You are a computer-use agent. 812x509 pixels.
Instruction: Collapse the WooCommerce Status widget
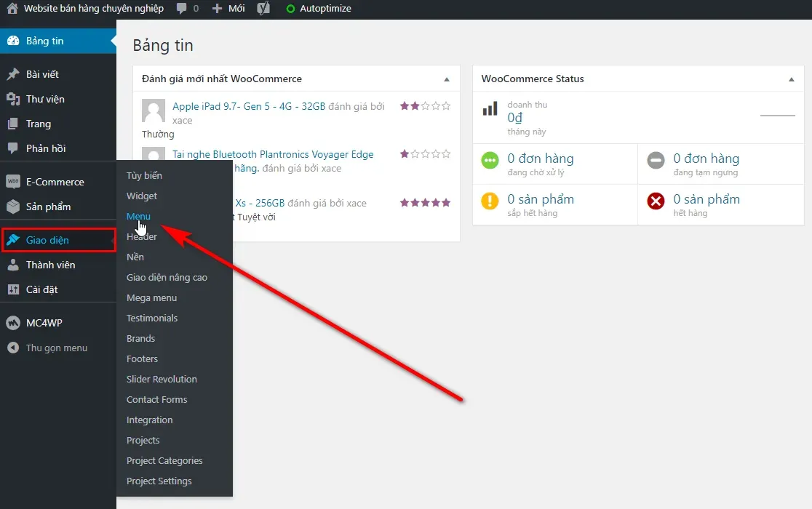point(791,79)
